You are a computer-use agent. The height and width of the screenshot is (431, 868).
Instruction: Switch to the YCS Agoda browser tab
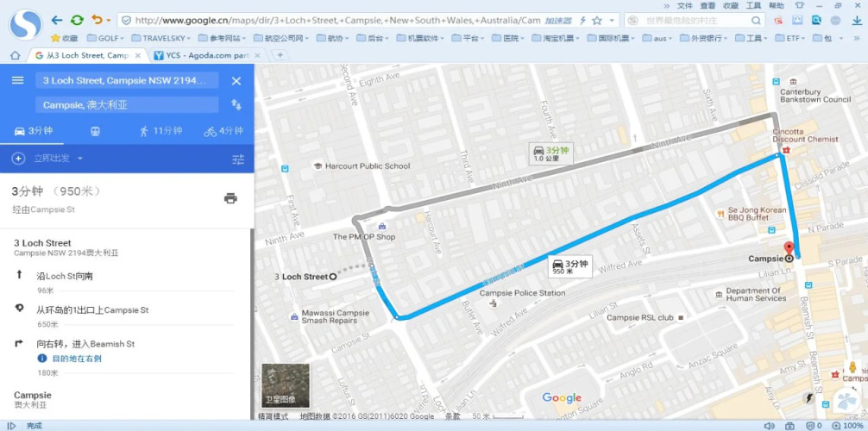pyautogui.click(x=208, y=55)
